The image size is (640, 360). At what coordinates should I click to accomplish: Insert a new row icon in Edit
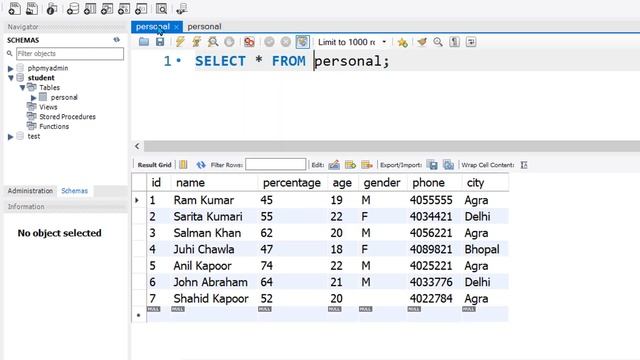(x=350, y=164)
